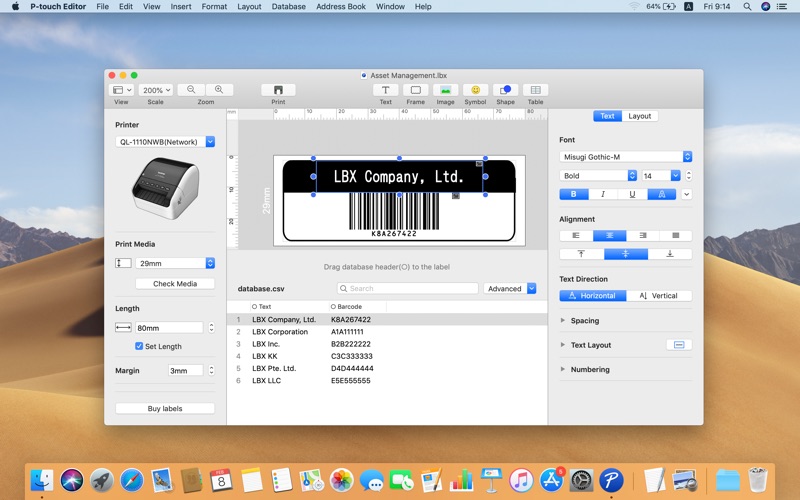This screenshot has width=800, height=500.
Task: Click the database Search field
Action: (407, 288)
